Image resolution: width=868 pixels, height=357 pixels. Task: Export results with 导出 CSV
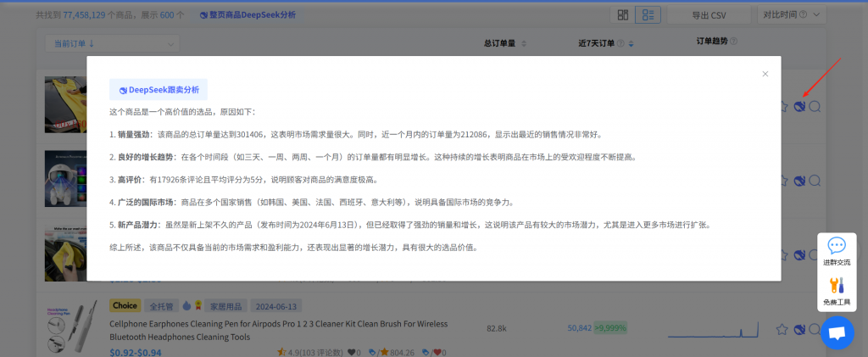709,15
